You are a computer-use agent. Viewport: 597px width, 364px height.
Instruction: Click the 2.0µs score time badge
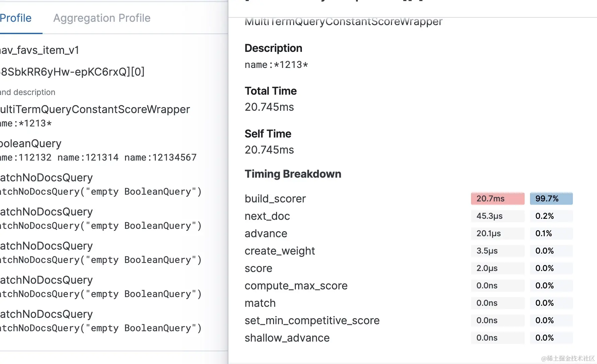pos(497,268)
